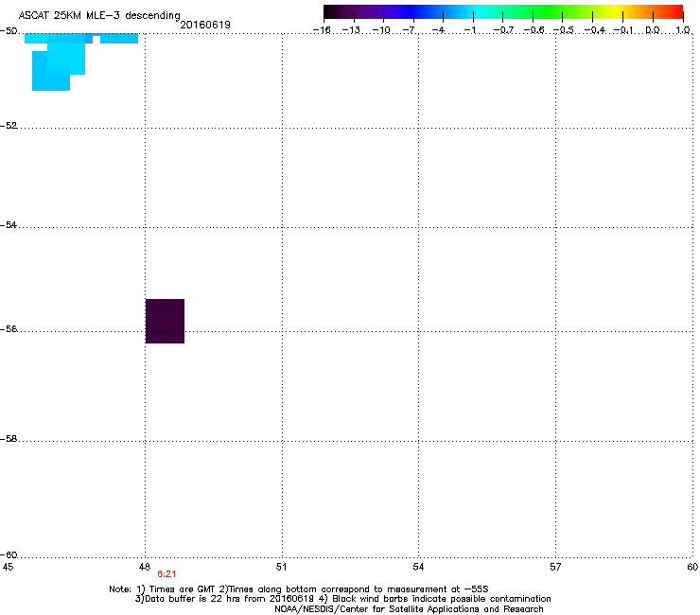Click the colorbar label -10

381,30
